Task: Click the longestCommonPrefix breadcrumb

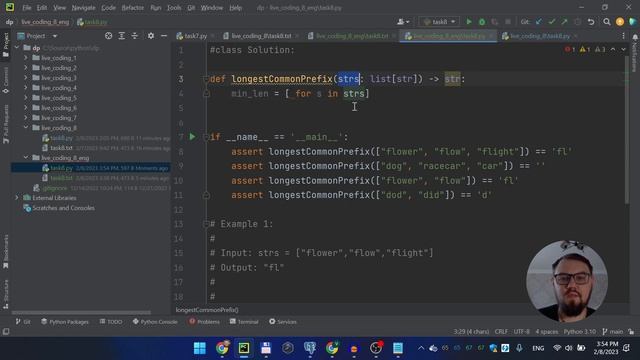Action: click(207, 310)
